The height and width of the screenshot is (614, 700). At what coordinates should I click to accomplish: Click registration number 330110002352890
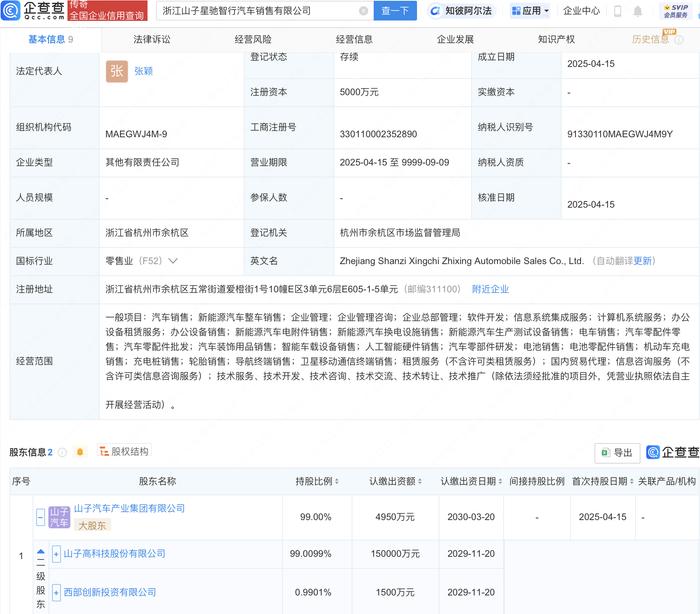click(378, 134)
